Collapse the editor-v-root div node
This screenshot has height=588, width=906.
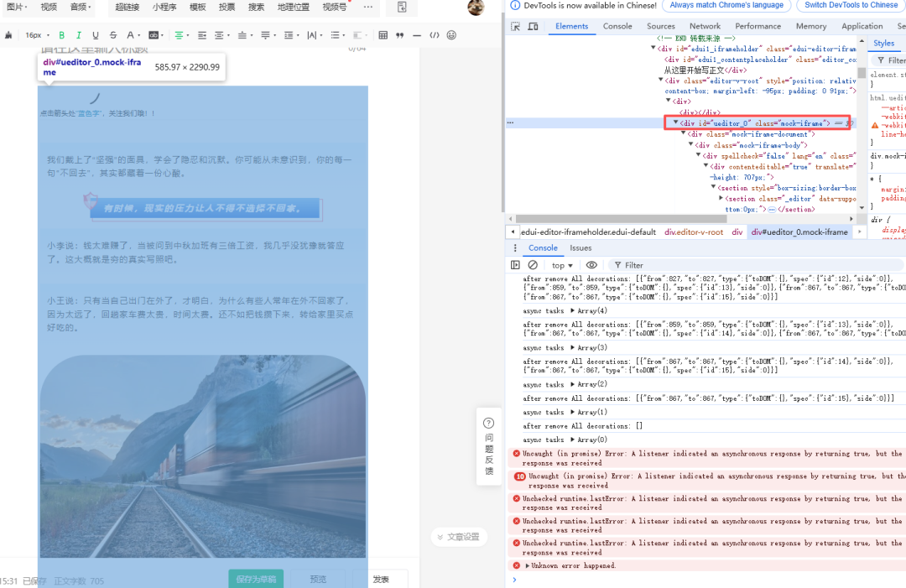(x=661, y=81)
